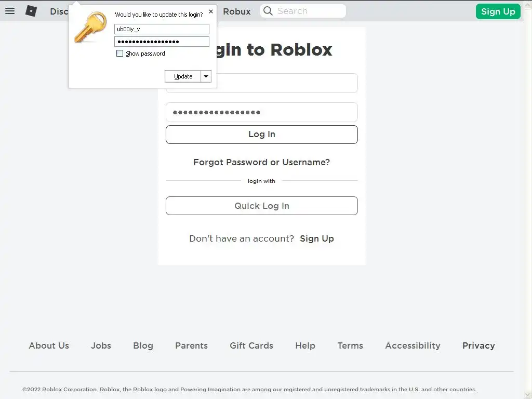This screenshot has height=399, width=532.
Task: Click the green Sign Up button
Action: pos(498,11)
